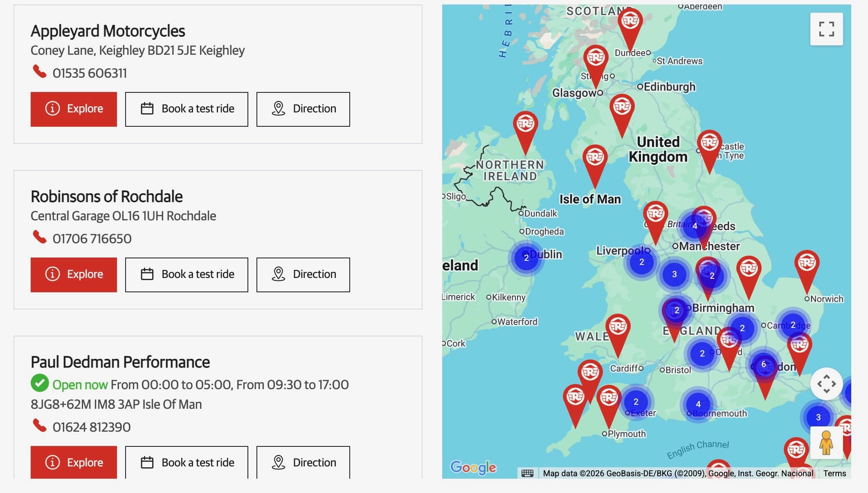Open the 6-dealer cluster at London
Screen dimensions: 868x493
[763, 364]
